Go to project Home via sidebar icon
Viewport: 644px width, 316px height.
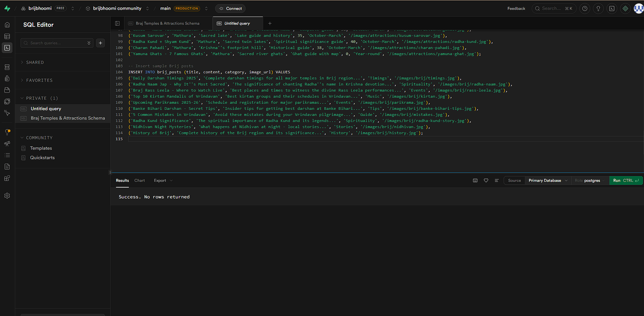tap(7, 25)
